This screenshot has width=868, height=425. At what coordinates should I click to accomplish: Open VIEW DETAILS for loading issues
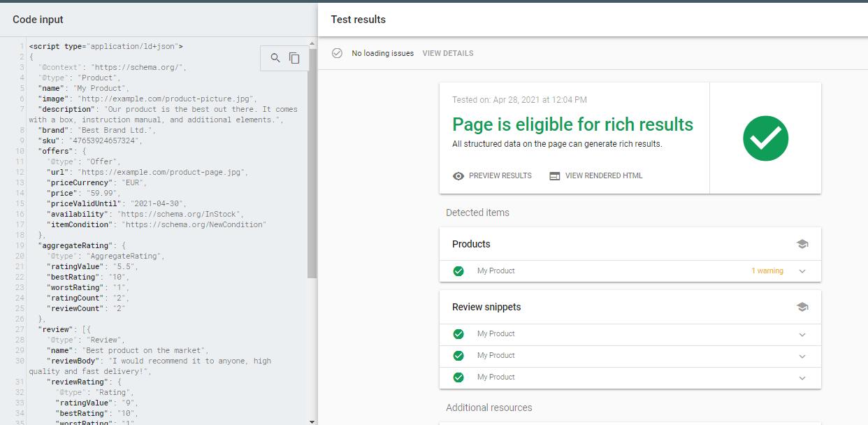(x=448, y=53)
